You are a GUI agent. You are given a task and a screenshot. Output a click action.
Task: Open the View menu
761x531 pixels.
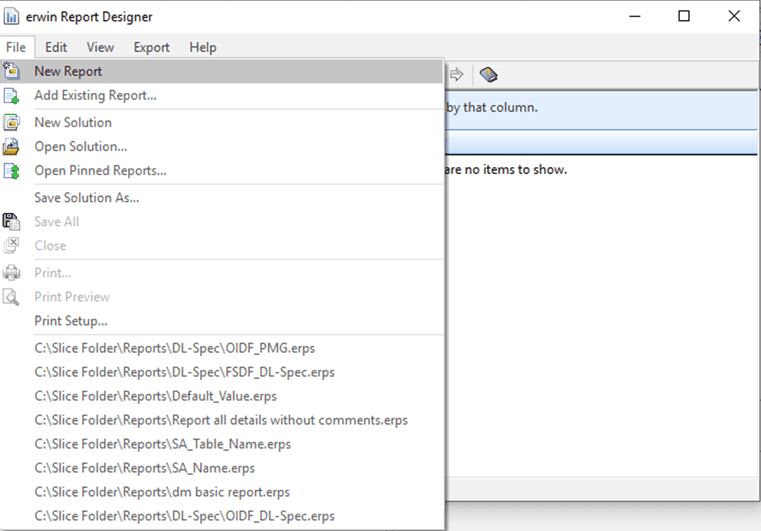100,47
